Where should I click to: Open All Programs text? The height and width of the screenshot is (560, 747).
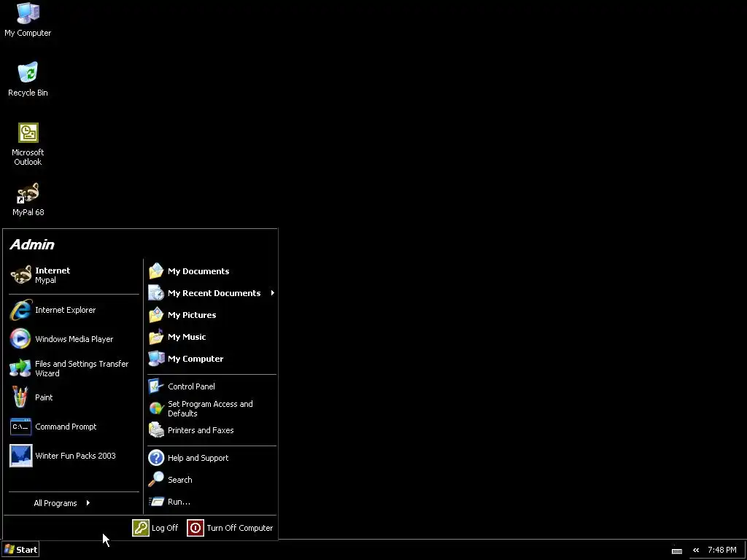55,503
